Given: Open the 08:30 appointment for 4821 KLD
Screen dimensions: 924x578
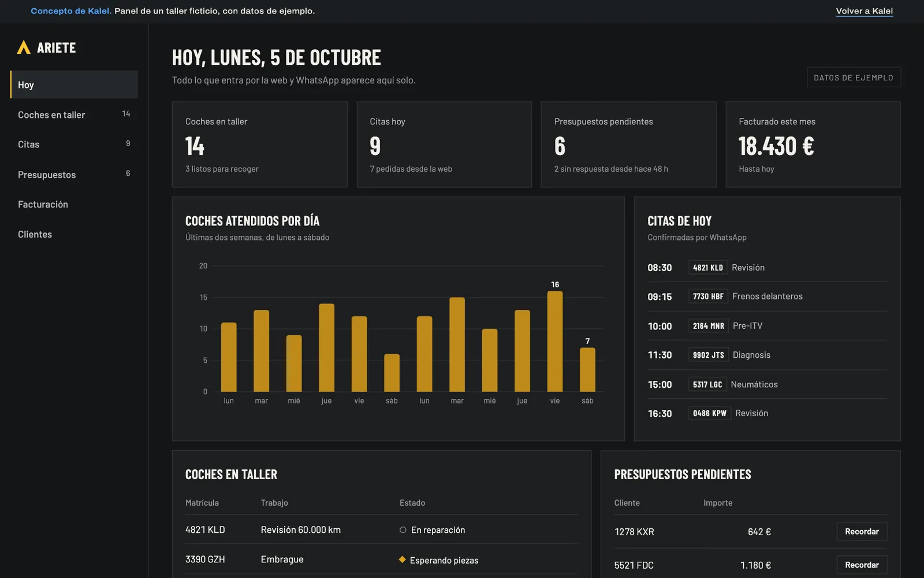Looking at the screenshot, I should [767, 268].
